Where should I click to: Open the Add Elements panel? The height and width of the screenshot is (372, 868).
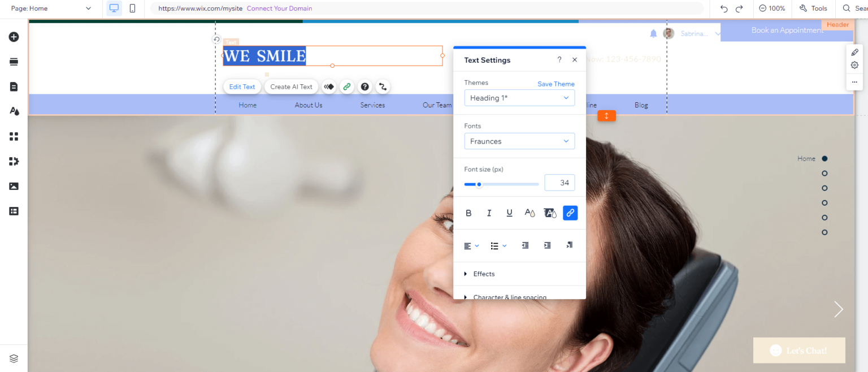click(x=14, y=37)
